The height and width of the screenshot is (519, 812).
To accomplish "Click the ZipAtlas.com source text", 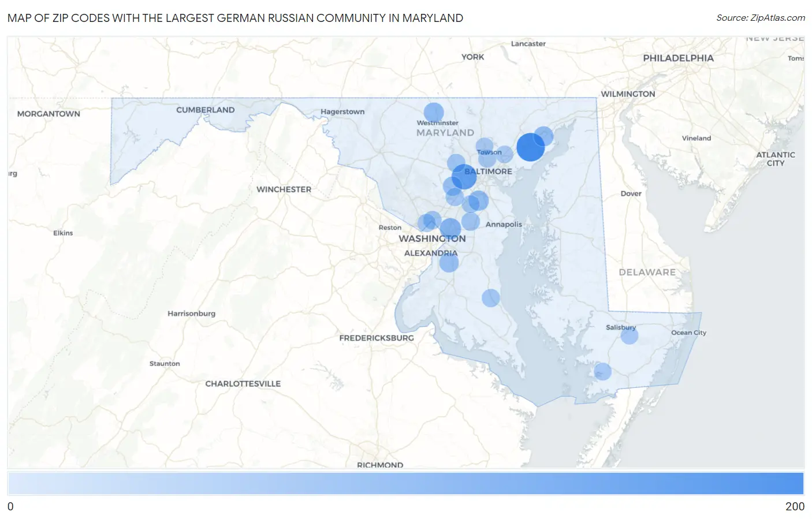I will pyautogui.click(x=761, y=18).
